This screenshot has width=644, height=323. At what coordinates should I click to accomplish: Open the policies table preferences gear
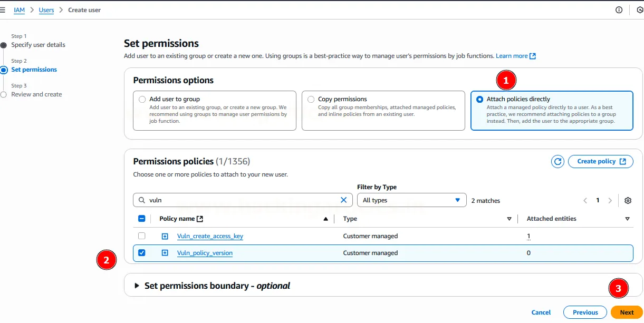tap(627, 200)
